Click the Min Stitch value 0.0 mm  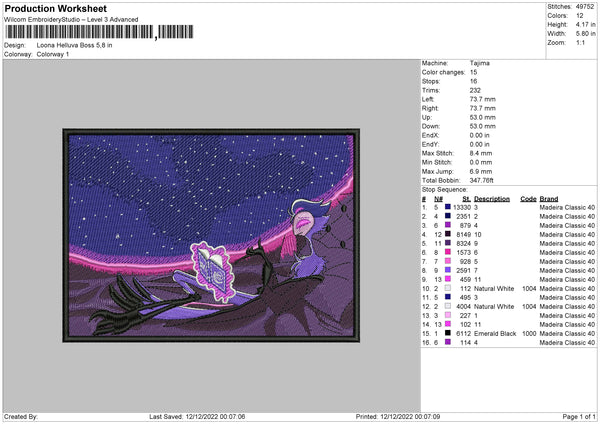481,162
